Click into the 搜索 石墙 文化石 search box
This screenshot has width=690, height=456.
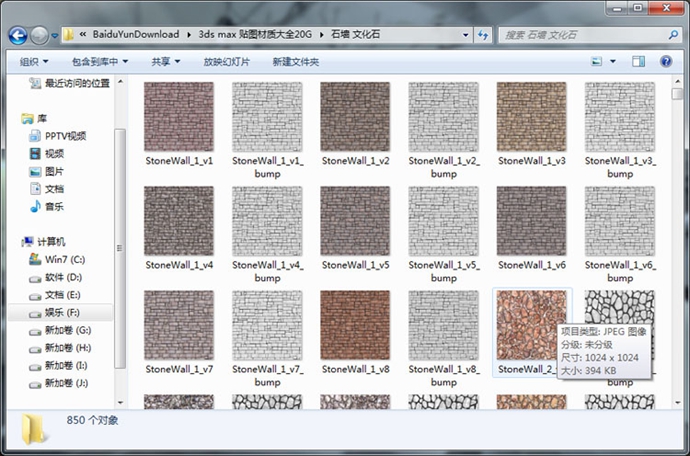coord(583,35)
